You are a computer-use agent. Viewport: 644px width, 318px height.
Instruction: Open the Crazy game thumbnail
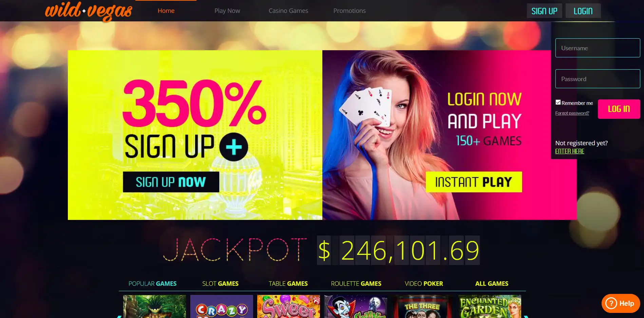point(222,306)
